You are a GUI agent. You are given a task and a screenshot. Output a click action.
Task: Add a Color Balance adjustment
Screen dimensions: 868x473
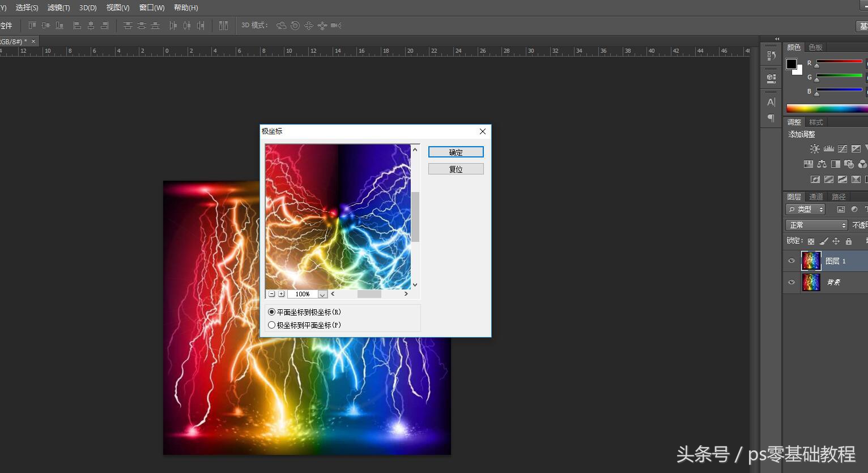[822, 164]
